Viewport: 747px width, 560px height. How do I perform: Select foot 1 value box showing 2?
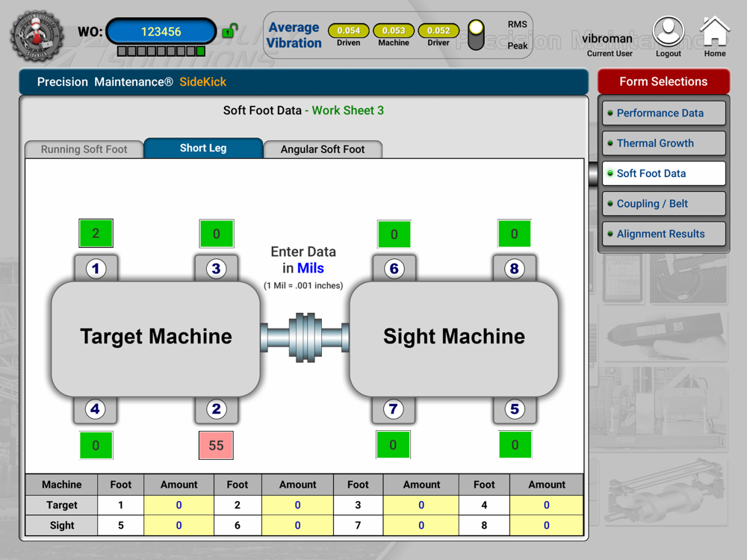click(96, 233)
